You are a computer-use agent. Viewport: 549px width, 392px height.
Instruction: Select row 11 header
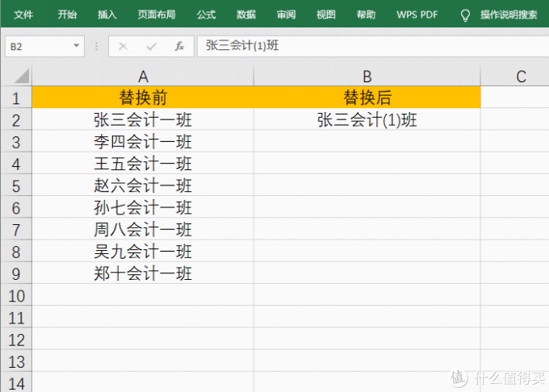[x=16, y=318]
